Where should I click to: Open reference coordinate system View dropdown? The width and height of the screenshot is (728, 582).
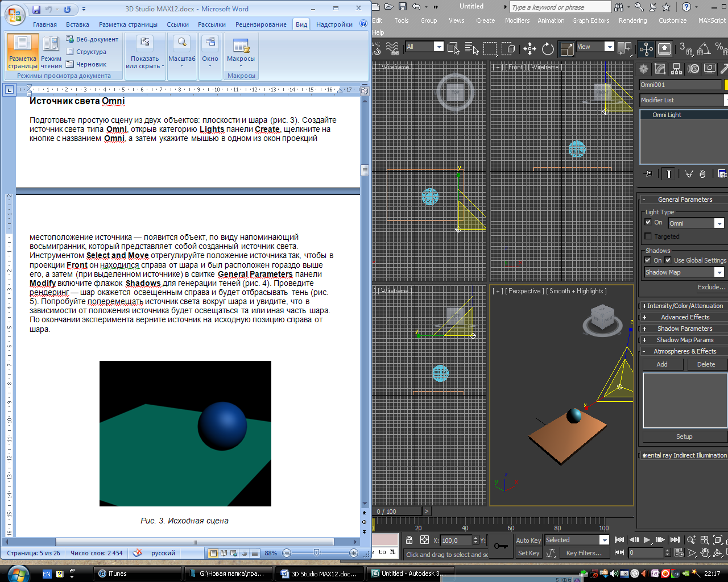pos(609,47)
